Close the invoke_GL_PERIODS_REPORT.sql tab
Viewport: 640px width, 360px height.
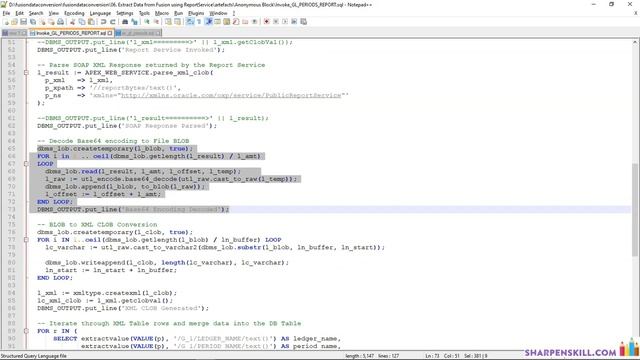tap(110, 33)
